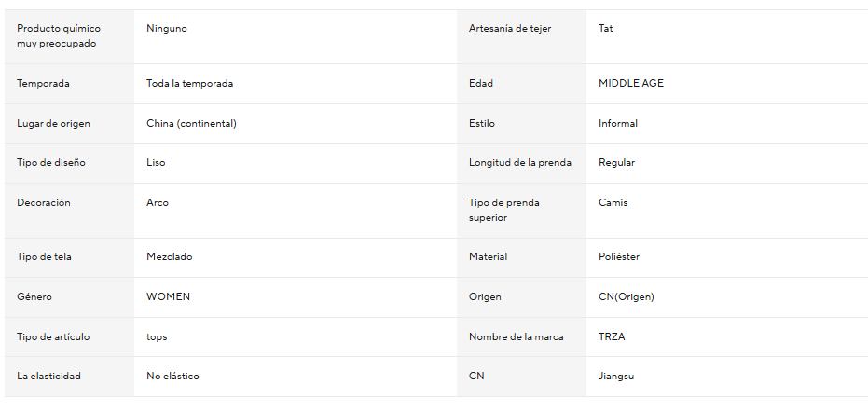Click the 'Longitud de la prenda' label

coord(520,163)
